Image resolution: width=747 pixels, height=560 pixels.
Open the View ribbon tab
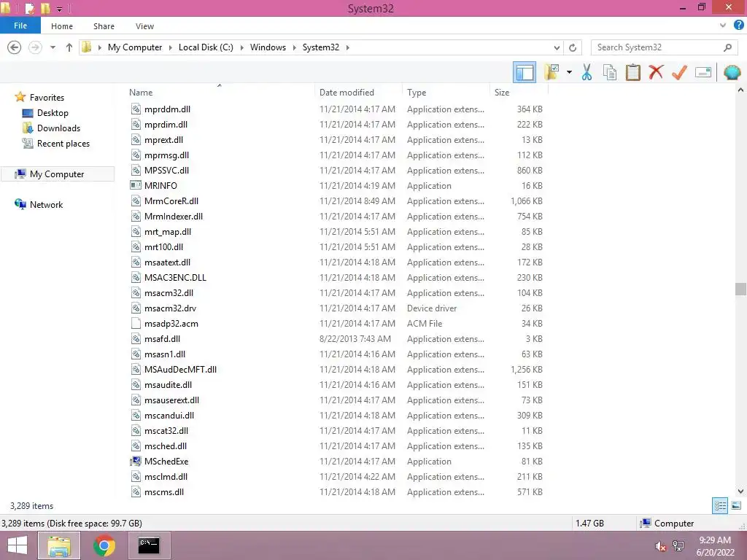tap(144, 26)
